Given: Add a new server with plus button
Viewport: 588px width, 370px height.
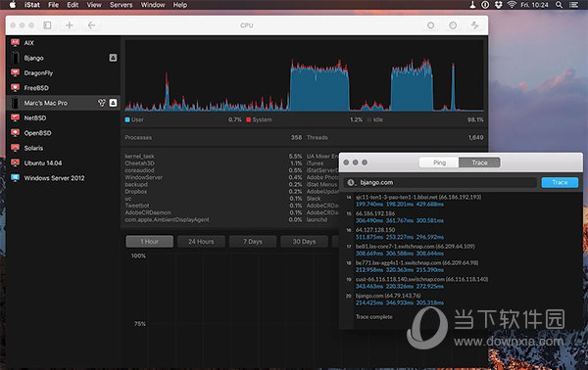Looking at the screenshot, I should pos(70,25).
